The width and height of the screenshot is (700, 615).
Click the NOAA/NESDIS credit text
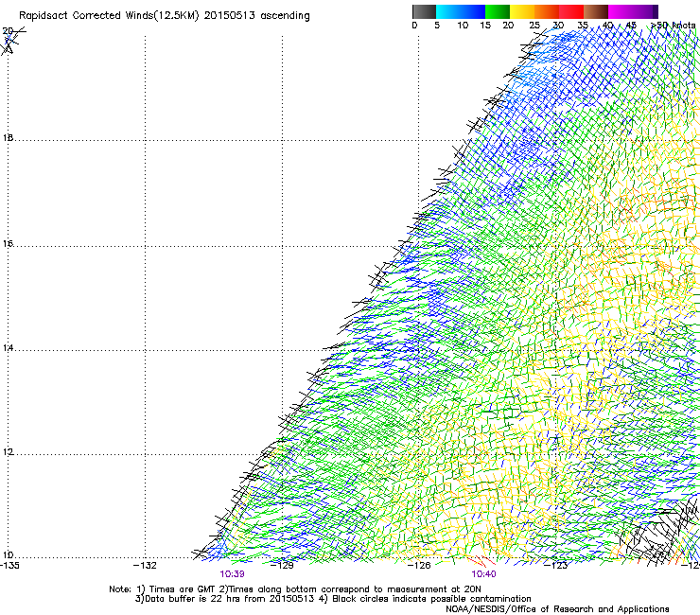click(x=557, y=609)
